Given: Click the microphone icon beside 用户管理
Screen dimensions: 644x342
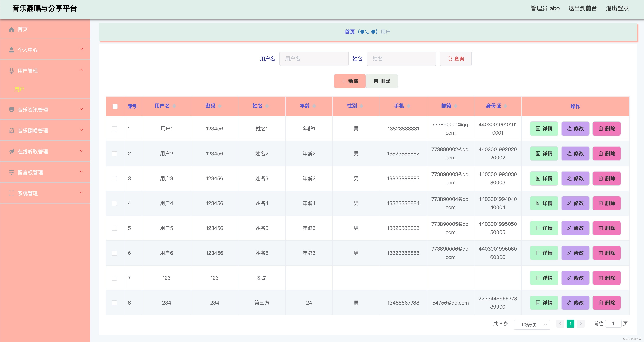Looking at the screenshot, I should (12, 71).
